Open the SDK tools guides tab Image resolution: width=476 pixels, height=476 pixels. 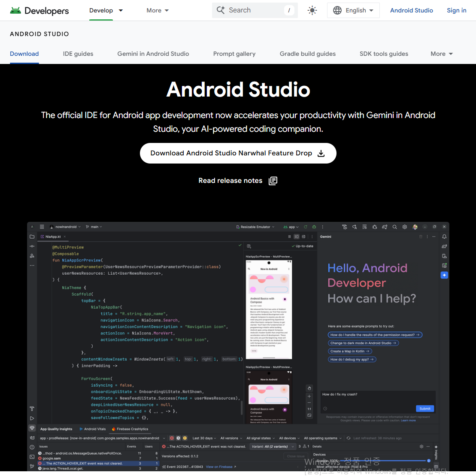[384, 54]
